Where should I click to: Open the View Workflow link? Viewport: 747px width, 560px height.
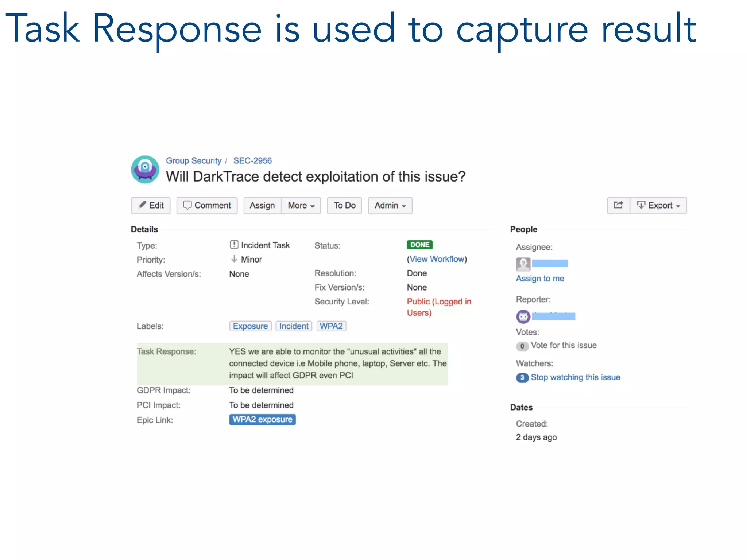[x=437, y=259]
